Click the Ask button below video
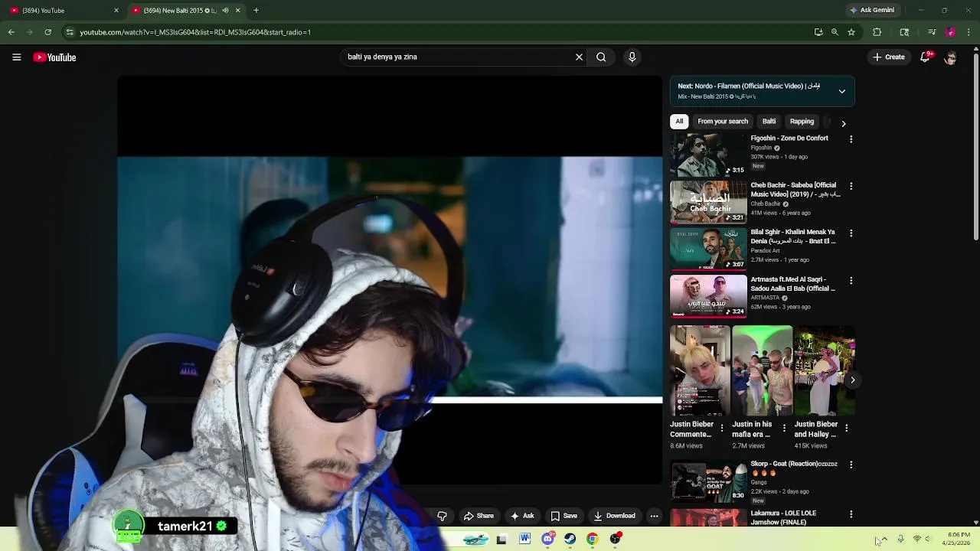Viewport: 980px width, 551px height. tap(522, 516)
